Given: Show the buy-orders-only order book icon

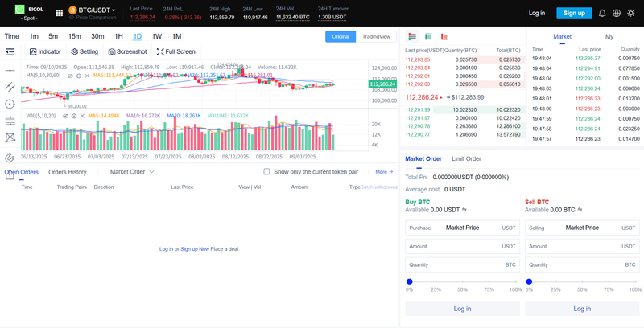Looking at the screenshot, I should 428,36.
